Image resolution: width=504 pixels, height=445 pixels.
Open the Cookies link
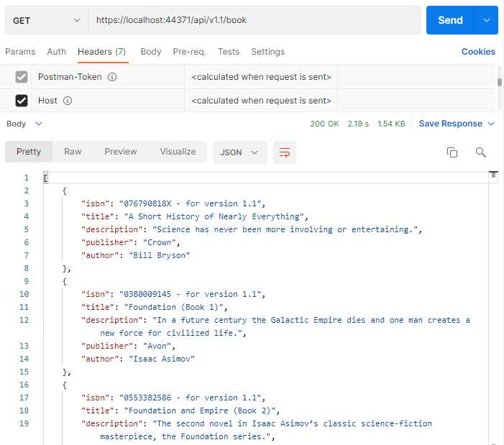tap(478, 52)
